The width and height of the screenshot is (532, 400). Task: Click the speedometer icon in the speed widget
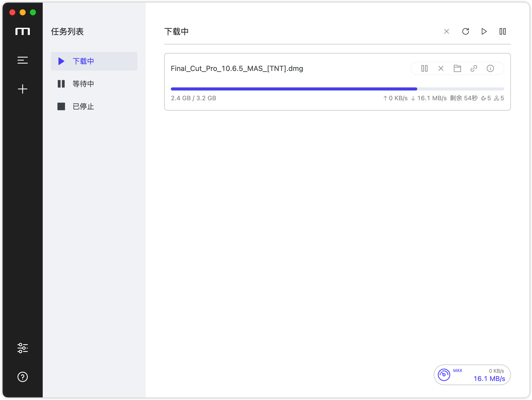pyautogui.click(x=444, y=375)
